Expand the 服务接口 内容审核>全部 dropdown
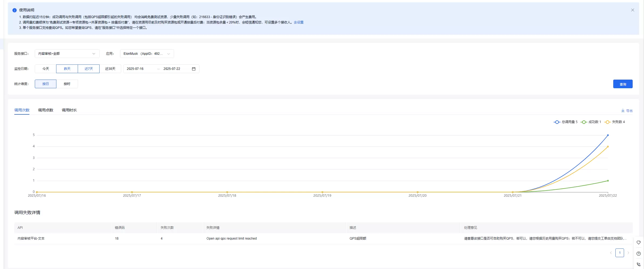 coord(67,54)
